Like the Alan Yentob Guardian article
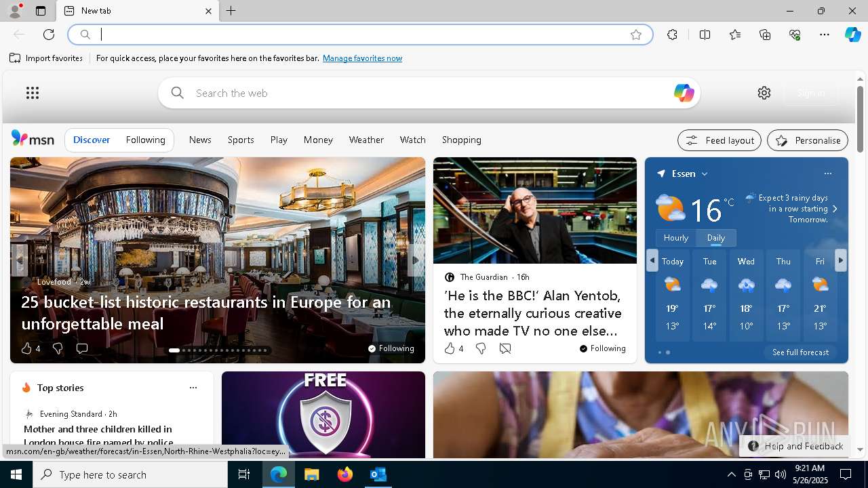868x488 pixels. pos(450,348)
